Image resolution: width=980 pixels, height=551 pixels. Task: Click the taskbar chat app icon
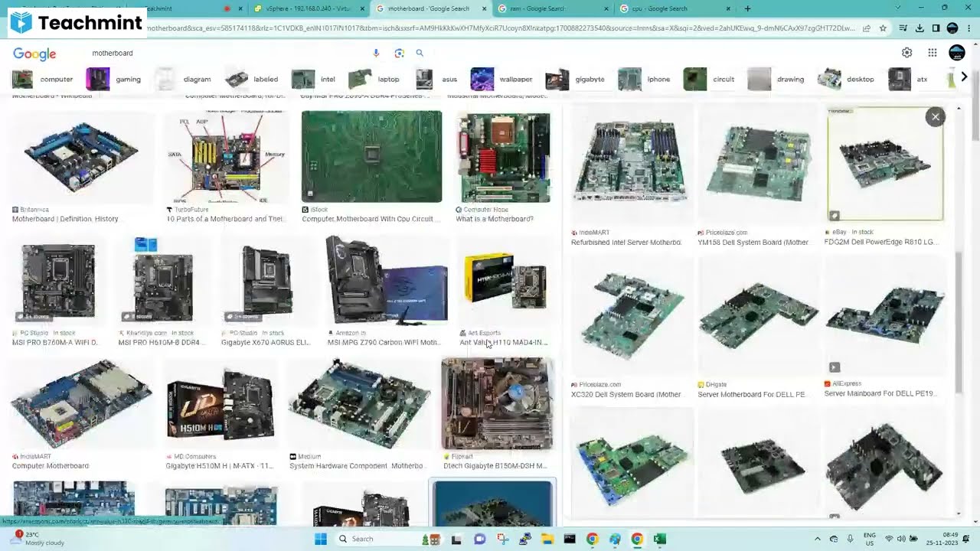tap(479, 539)
